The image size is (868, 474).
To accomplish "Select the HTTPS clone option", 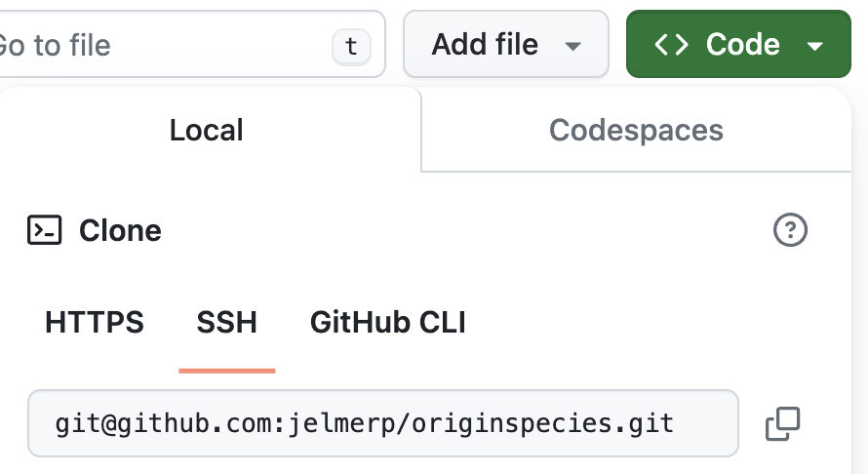I will pyautogui.click(x=95, y=322).
